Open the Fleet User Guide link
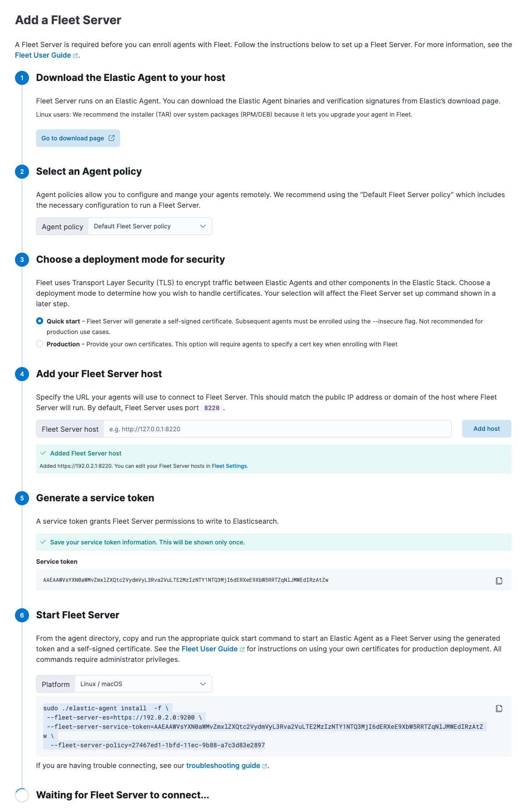 coord(42,55)
